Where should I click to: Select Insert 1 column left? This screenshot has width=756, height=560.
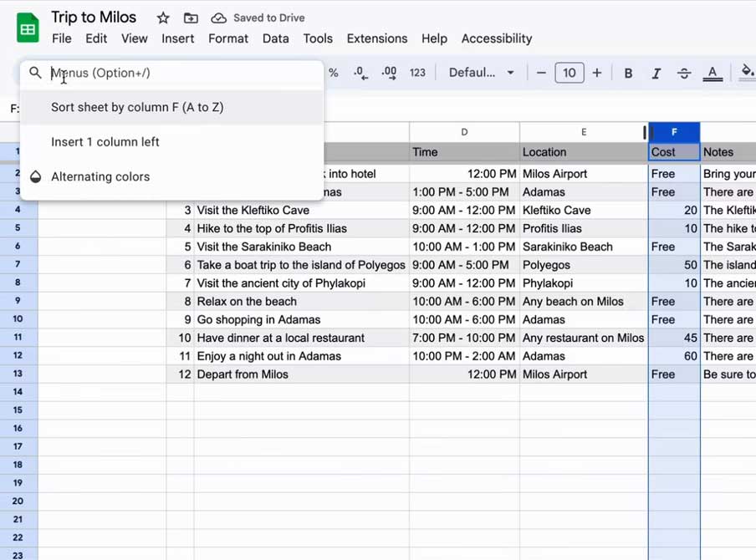pos(105,142)
